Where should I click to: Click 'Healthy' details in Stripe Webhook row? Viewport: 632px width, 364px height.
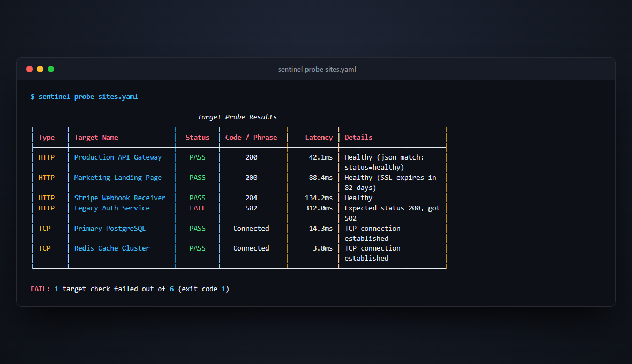[x=358, y=198]
